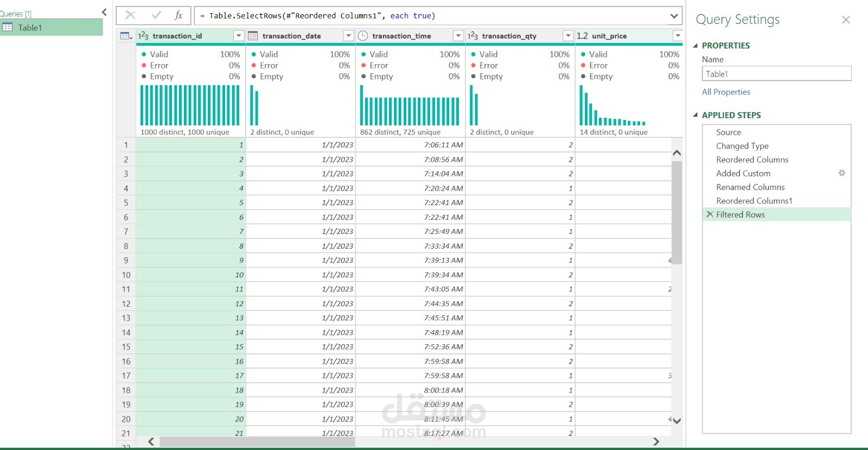Screen dimensions: 868x450
Task: Click unit_price decimal type icon
Action: point(582,36)
